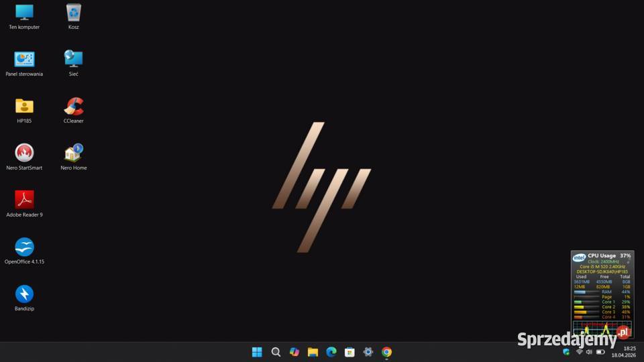Click the CPU history graph in gadget

pos(602,328)
